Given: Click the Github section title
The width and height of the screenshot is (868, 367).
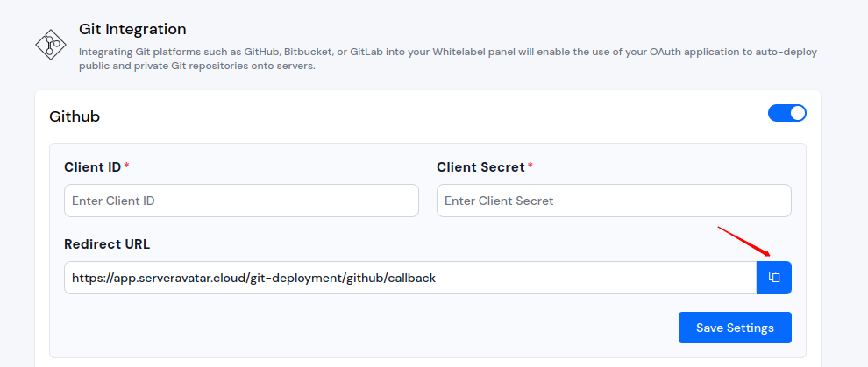Looking at the screenshot, I should tap(75, 116).
